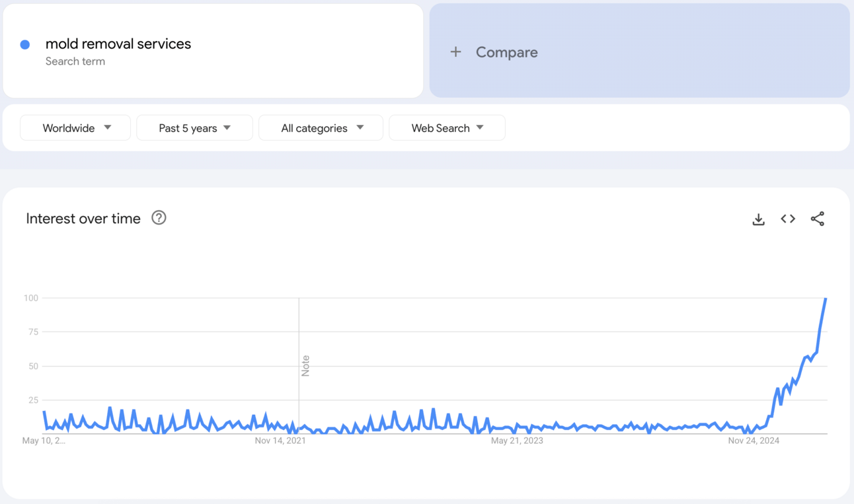Select the Nov 24, 2024 axis label

[x=754, y=441]
